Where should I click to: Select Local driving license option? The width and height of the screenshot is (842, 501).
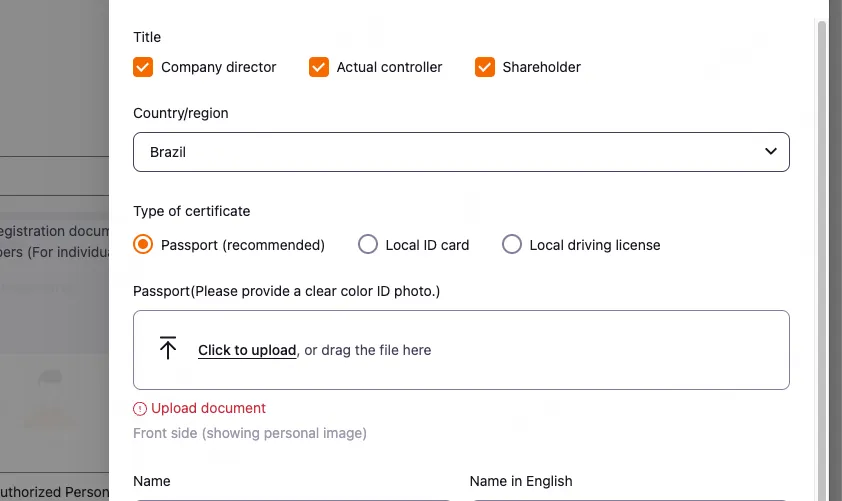pos(512,244)
